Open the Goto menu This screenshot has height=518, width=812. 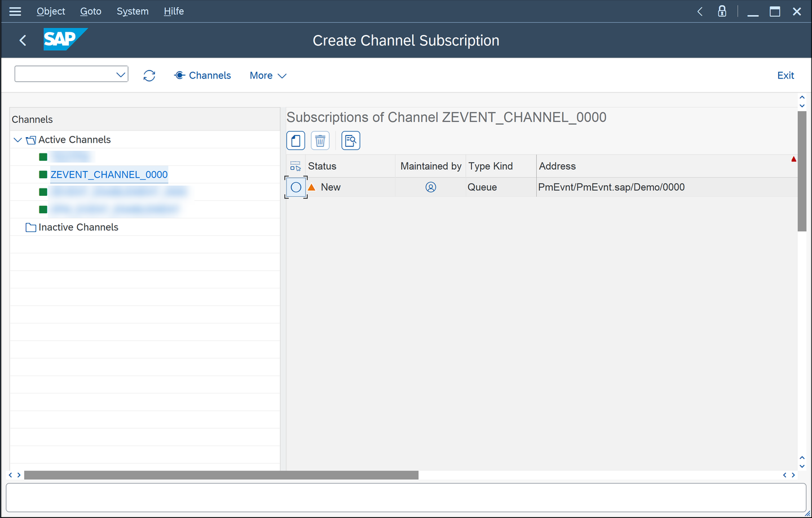91,11
